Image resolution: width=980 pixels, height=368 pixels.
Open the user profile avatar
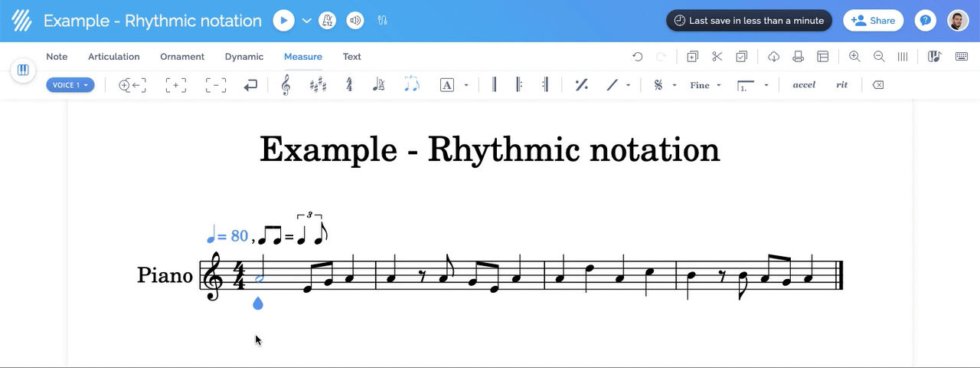pyautogui.click(x=958, y=21)
